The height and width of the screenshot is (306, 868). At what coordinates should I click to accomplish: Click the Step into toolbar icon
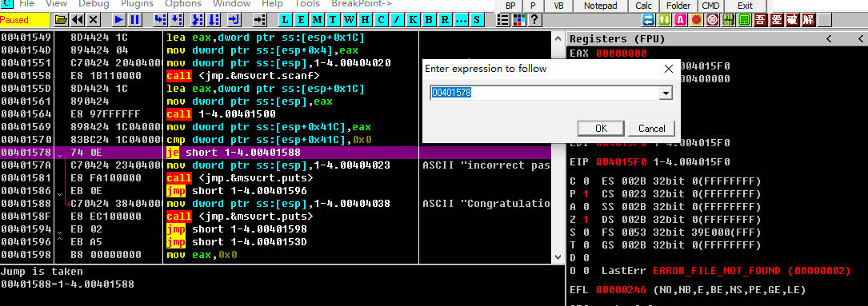point(160,20)
